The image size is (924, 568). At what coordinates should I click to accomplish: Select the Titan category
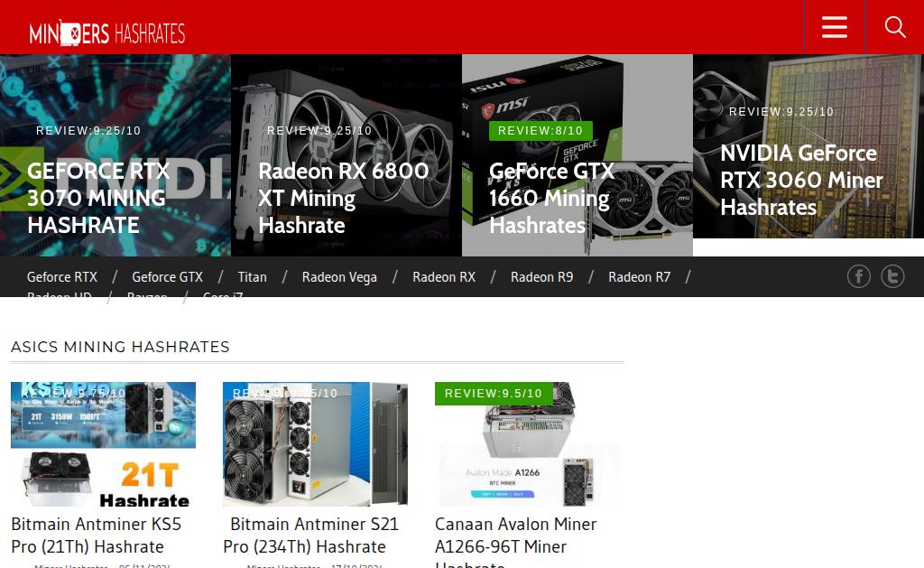click(x=253, y=276)
